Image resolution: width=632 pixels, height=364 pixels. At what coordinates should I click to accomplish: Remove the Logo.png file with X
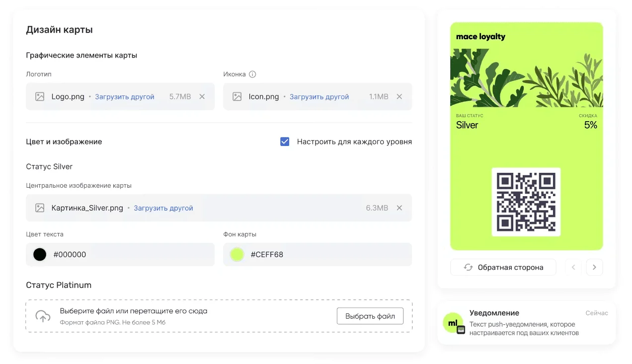202,97
